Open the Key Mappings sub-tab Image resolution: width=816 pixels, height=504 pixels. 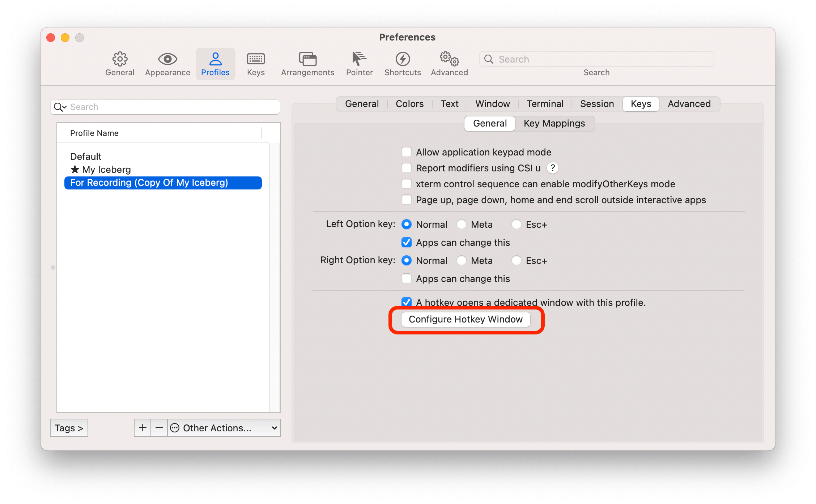point(554,123)
